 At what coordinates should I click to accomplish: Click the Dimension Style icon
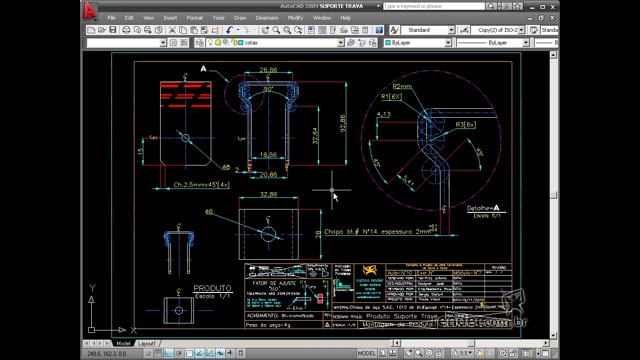pos(464,30)
